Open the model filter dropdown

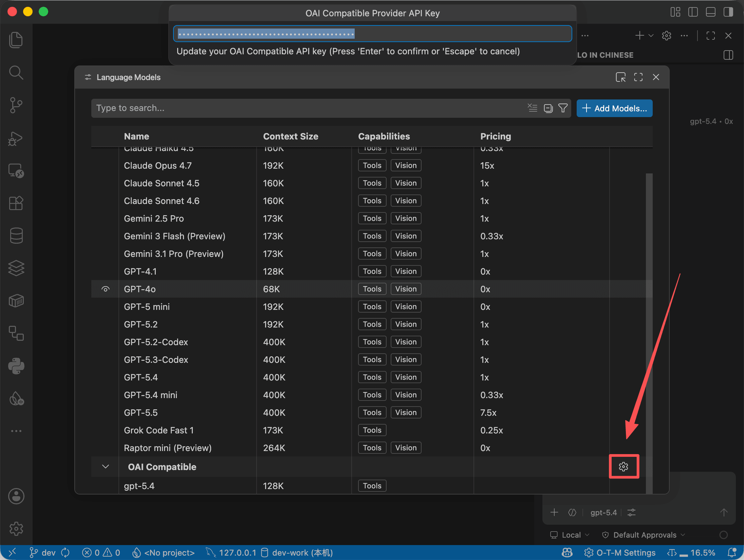click(563, 108)
